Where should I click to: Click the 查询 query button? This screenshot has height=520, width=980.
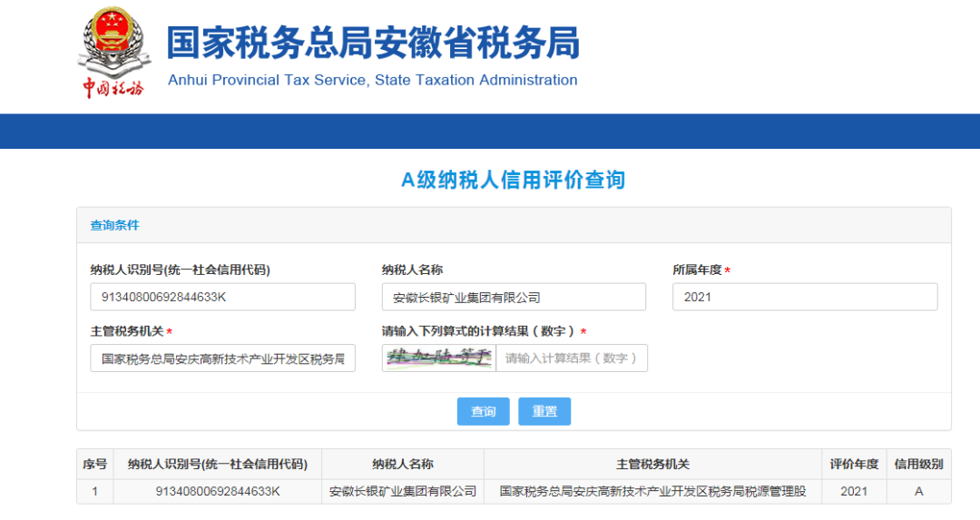click(483, 411)
